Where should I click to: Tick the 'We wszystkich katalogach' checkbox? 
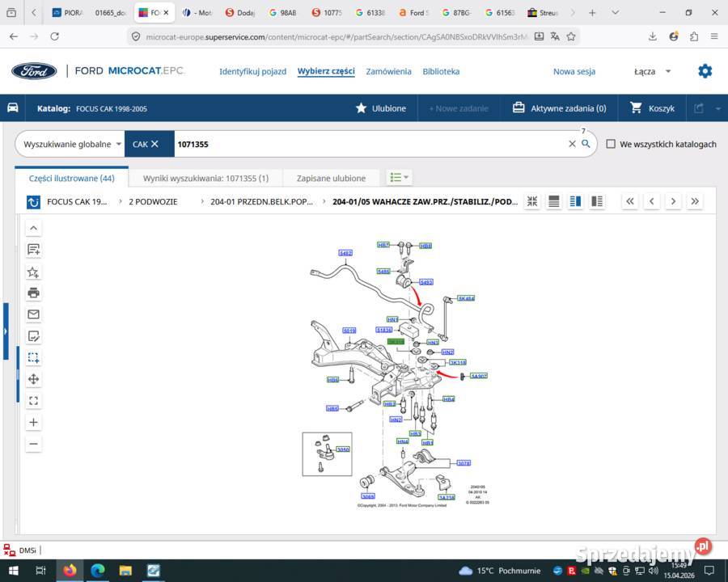611,144
